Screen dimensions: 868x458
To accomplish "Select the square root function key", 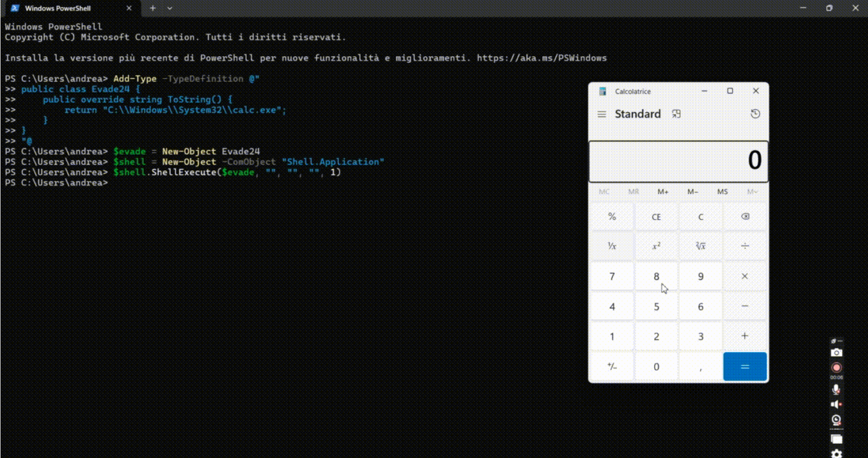I will pyautogui.click(x=701, y=246).
